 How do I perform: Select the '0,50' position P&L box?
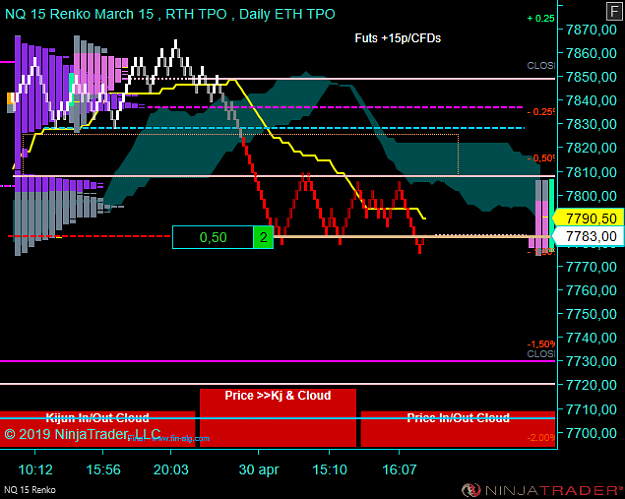click(x=213, y=237)
